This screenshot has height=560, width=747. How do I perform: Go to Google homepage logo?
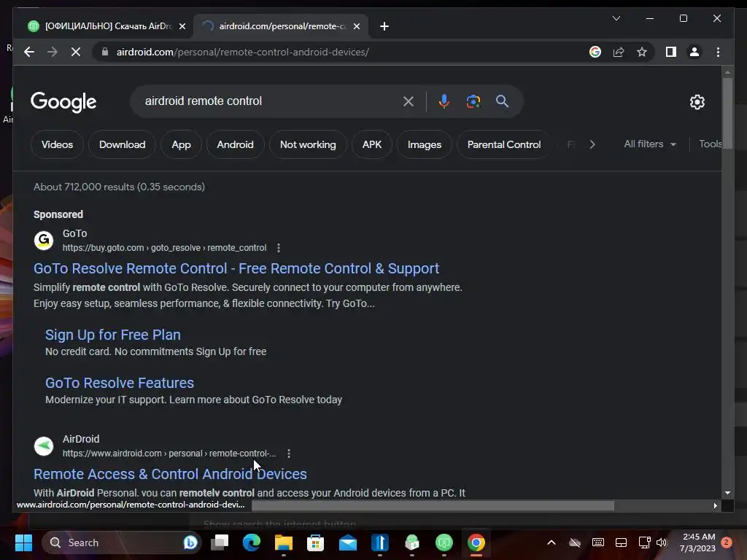tap(63, 102)
